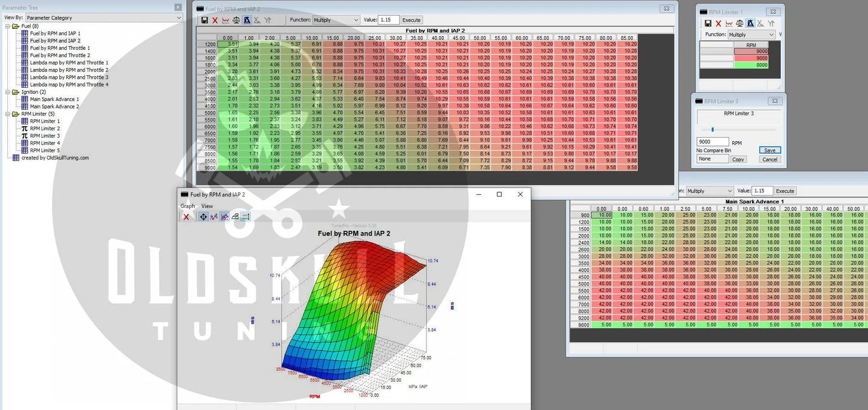
Task: Open Function dropdown in Fuel by RPM table
Action: coord(336,20)
